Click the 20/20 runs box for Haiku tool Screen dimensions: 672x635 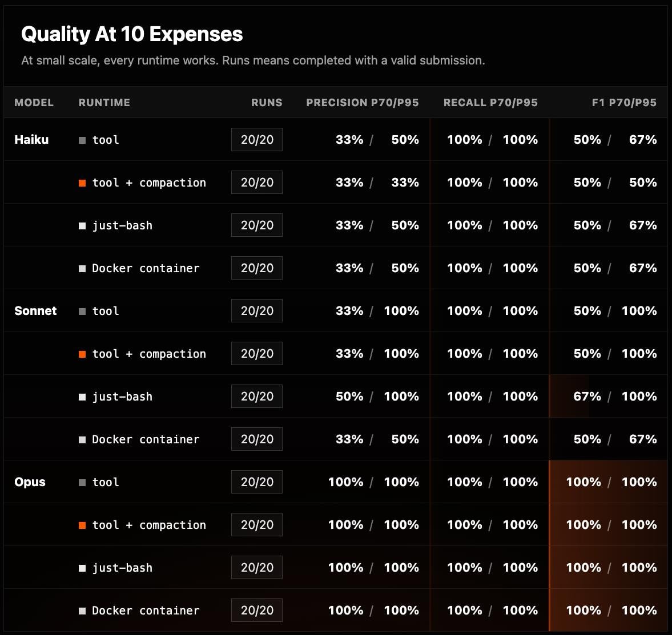coord(257,140)
